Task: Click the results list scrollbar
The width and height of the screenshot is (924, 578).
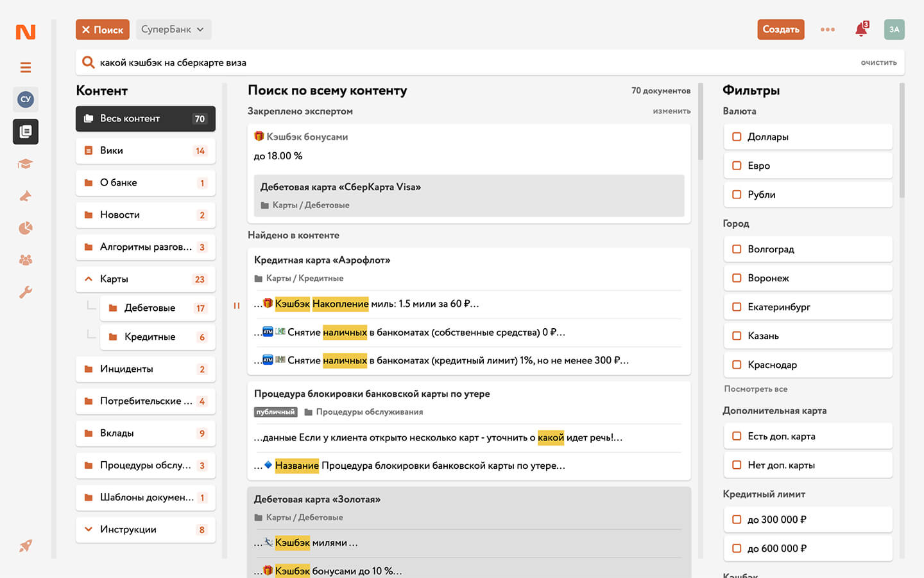Action: (701, 122)
